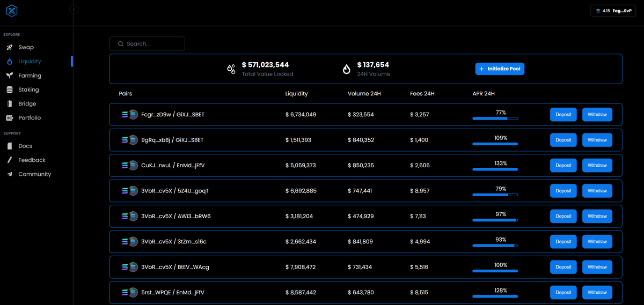The width and height of the screenshot is (644, 305).
Task: Click the 79% APR progress bar
Action: coord(495,195)
